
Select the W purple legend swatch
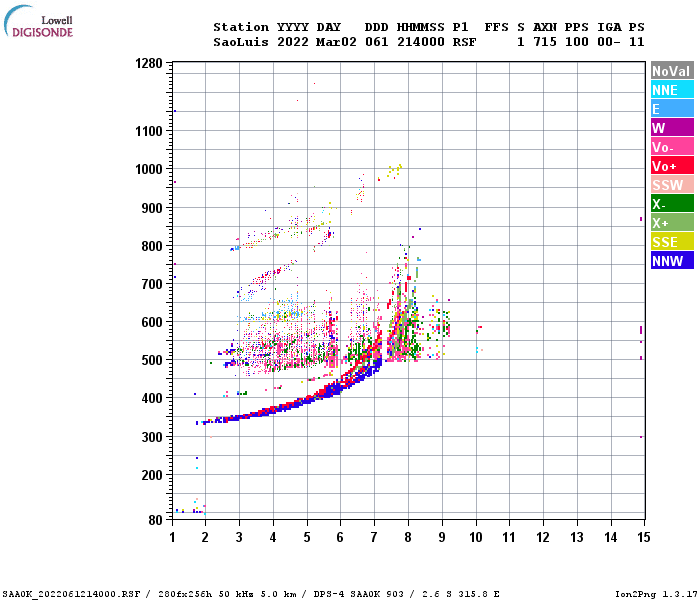pos(672,128)
